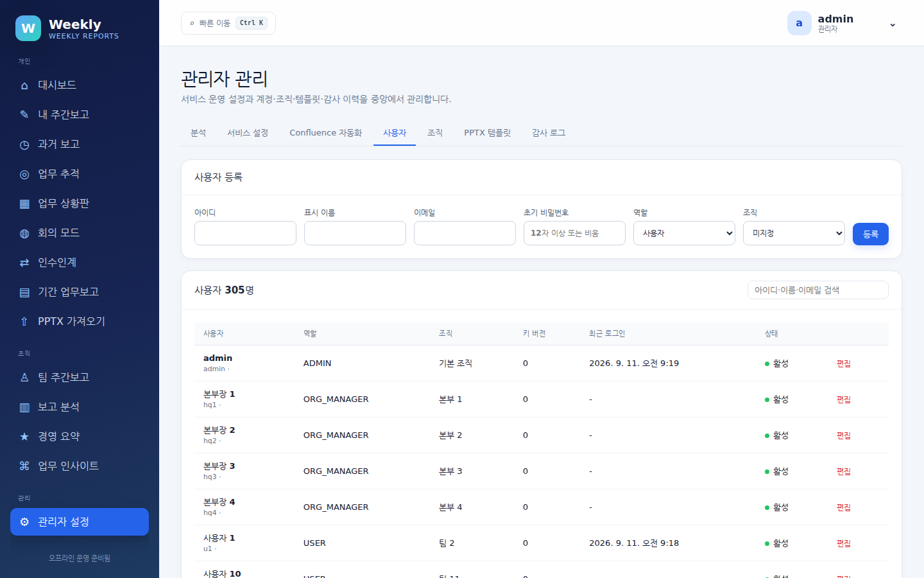Click 기본 조직 cell in admin row
This screenshot has height=578, width=924.
456,363
